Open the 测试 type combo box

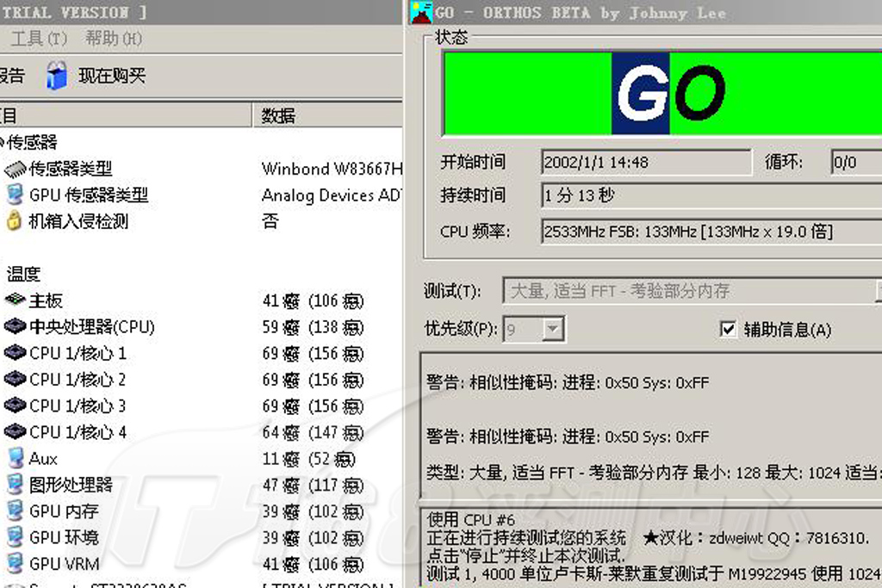click(689, 291)
